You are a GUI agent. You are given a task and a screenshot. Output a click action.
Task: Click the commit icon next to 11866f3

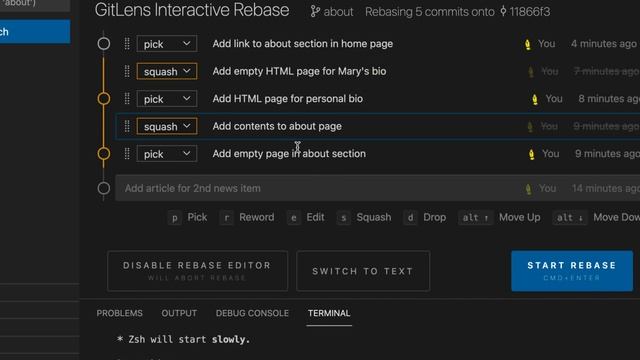[x=503, y=11]
